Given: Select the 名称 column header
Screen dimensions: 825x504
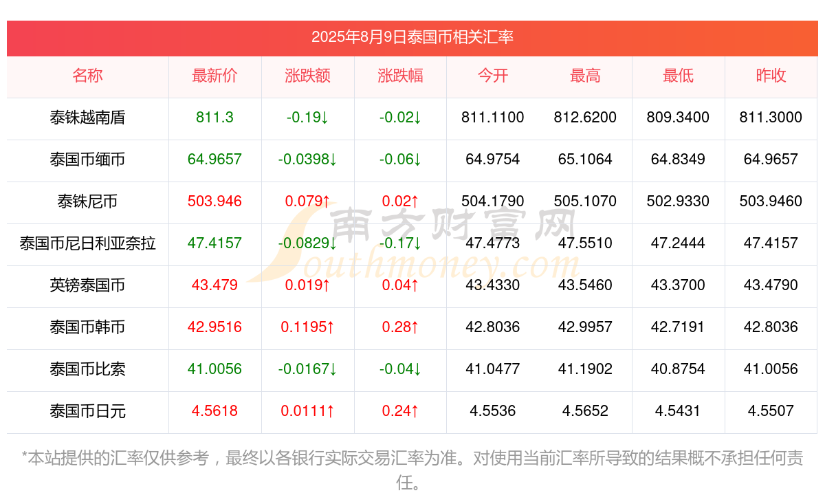Looking at the screenshot, I should (87, 76).
